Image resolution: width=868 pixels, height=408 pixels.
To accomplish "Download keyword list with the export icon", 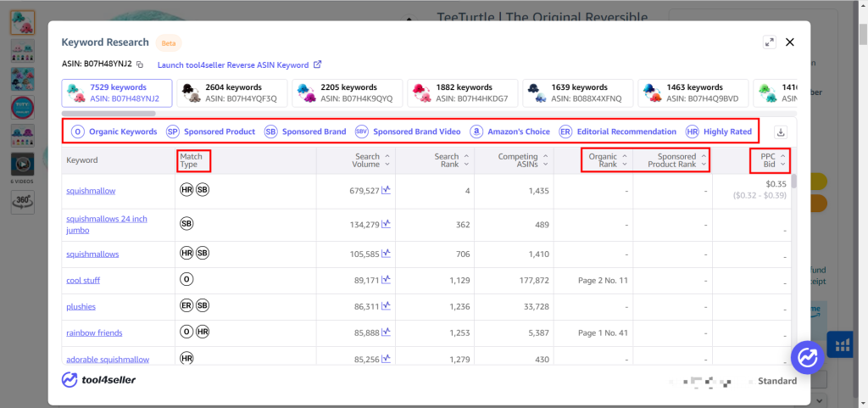I will coord(781,132).
